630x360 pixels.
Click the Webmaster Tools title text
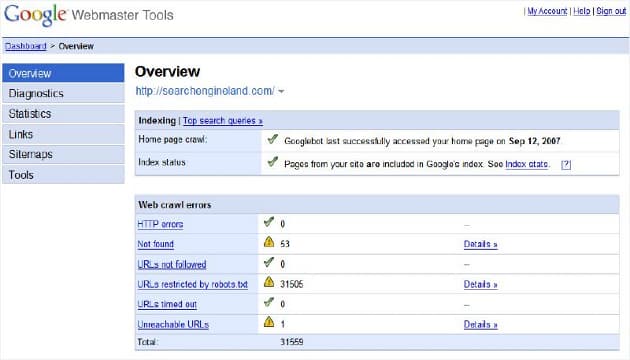coord(123,15)
